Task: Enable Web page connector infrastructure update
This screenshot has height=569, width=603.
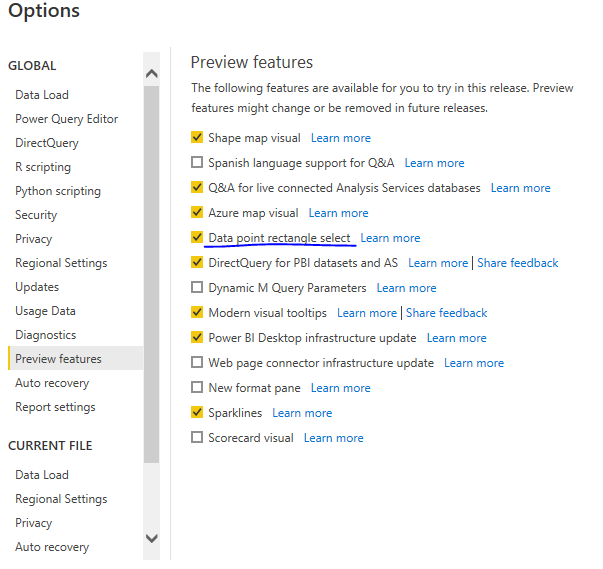Action: (197, 362)
